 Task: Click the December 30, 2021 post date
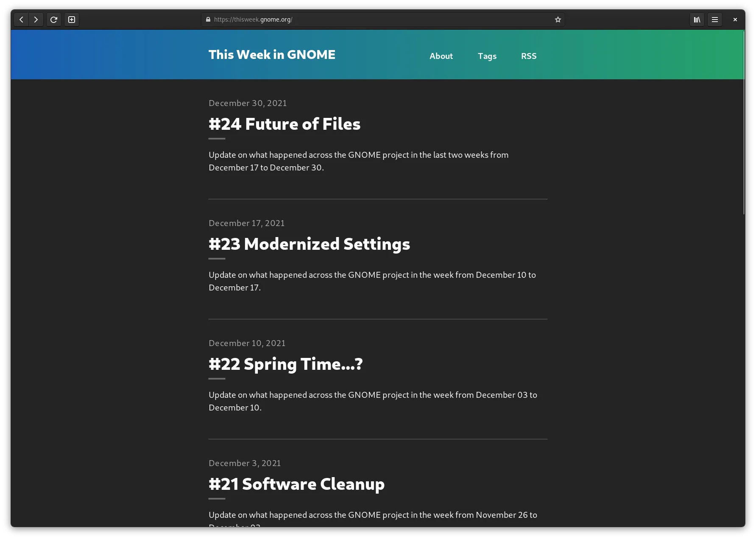tap(248, 103)
